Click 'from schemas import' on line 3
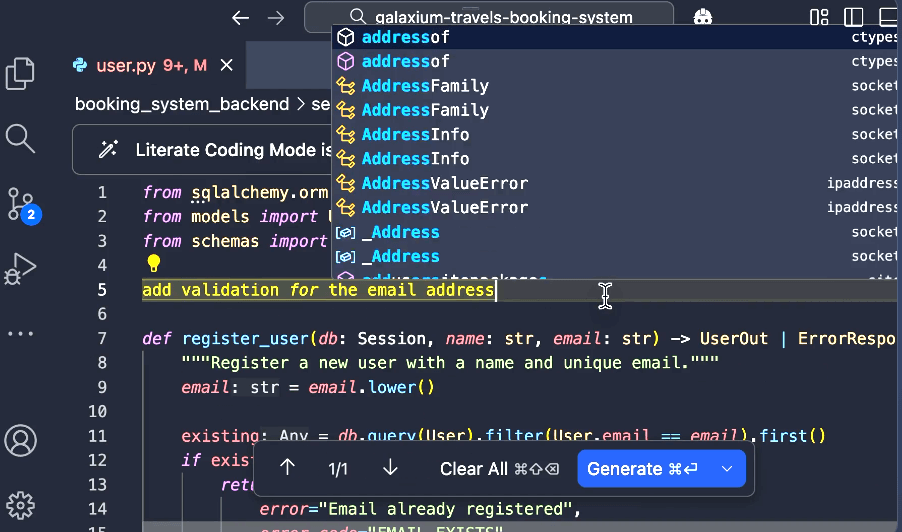902x532 pixels. [x=235, y=241]
